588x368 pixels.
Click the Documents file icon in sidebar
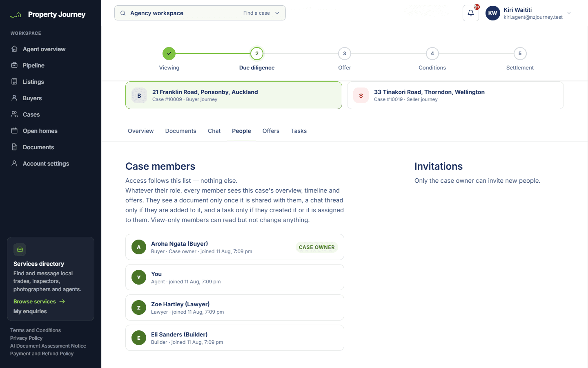coord(14,147)
